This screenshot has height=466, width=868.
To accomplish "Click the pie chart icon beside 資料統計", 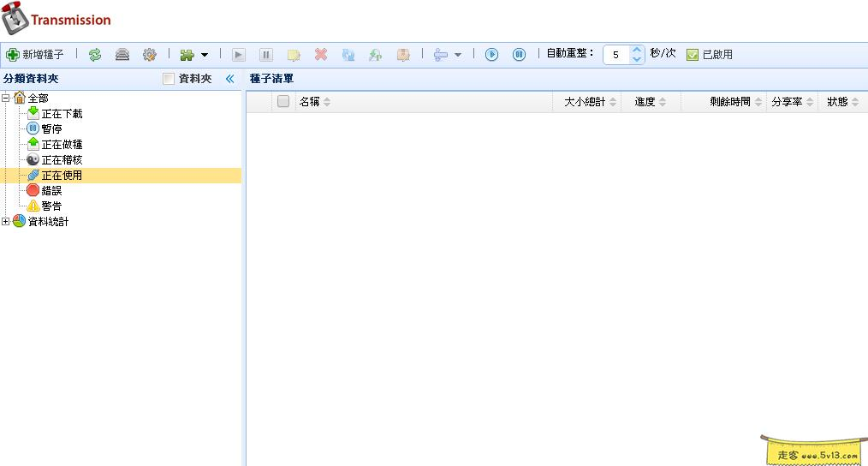I will click(20, 221).
